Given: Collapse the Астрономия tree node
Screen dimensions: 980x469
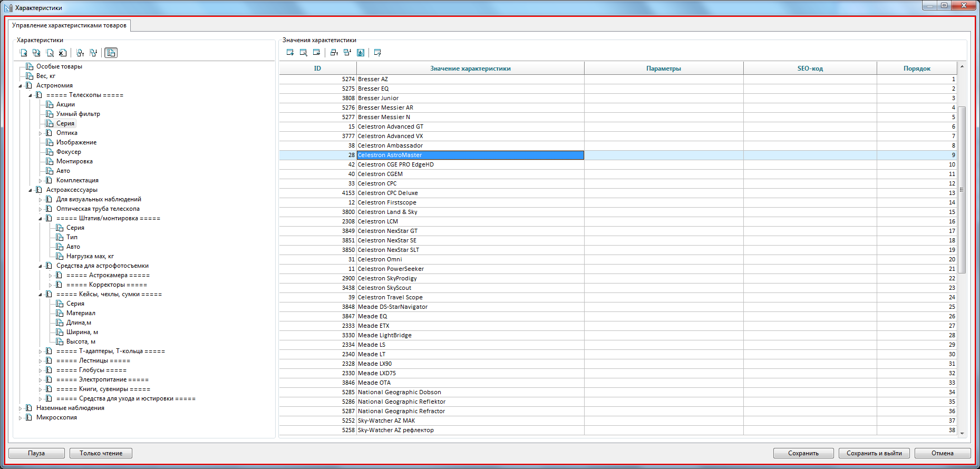Looking at the screenshot, I should (21, 86).
